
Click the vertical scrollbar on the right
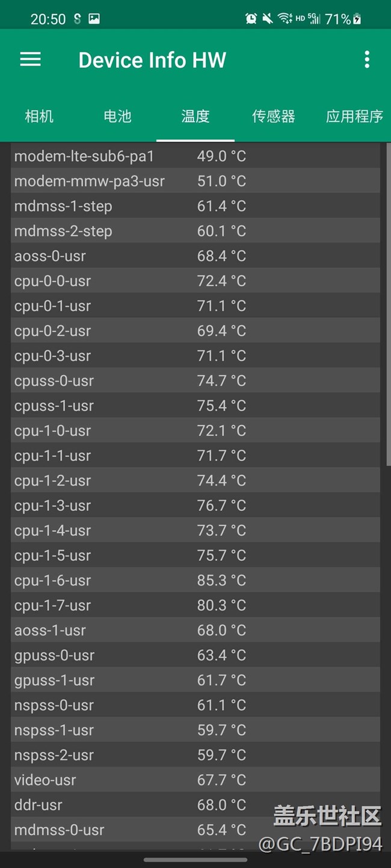coord(388,304)
